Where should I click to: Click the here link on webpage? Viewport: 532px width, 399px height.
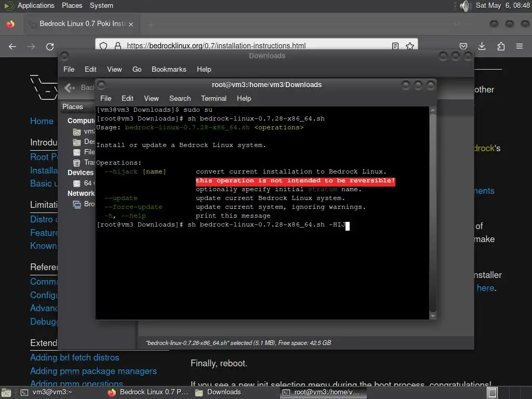(485, 288)
